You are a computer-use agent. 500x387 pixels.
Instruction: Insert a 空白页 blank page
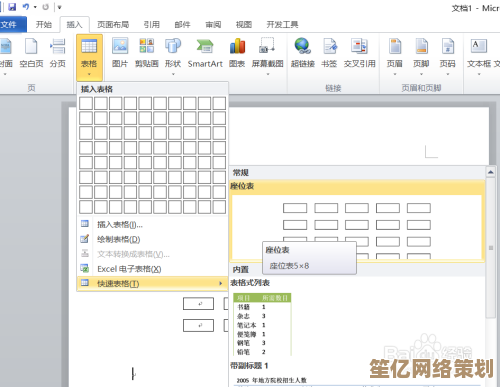31,53
